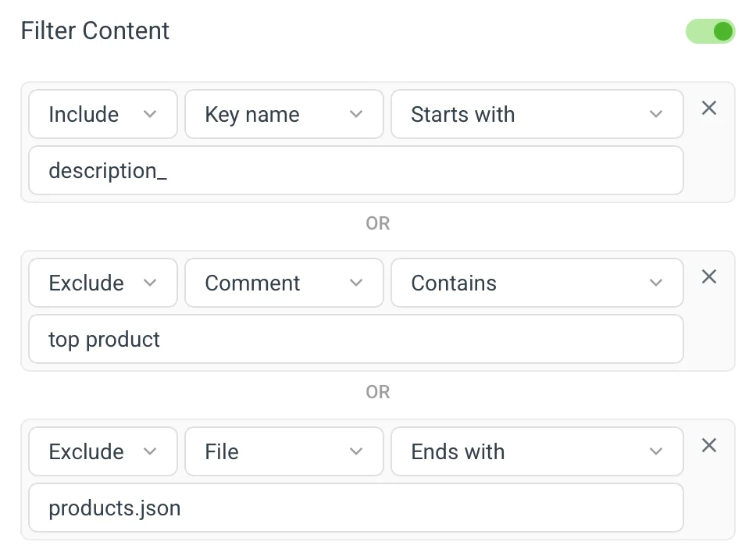Delete the 'top product' filter rule

(708, 276)
